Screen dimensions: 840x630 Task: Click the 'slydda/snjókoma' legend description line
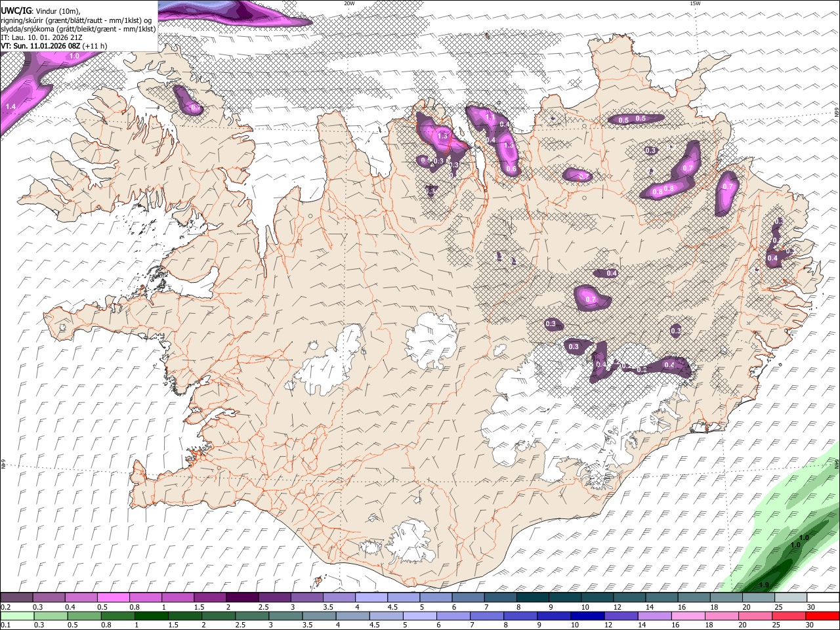[78, 29]
